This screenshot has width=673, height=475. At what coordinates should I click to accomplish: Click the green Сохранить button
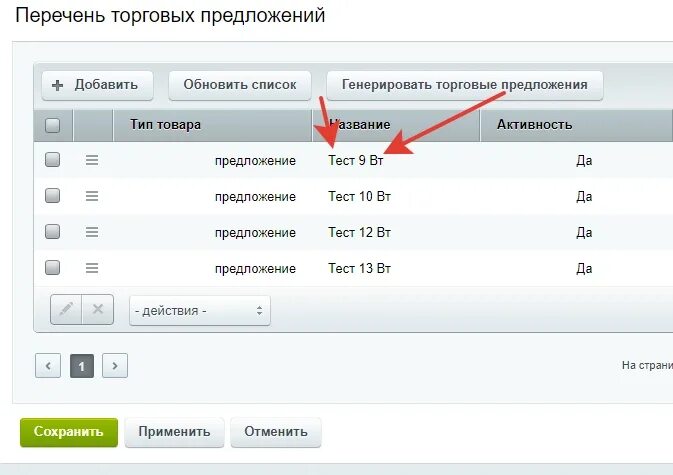pos(69,432)
